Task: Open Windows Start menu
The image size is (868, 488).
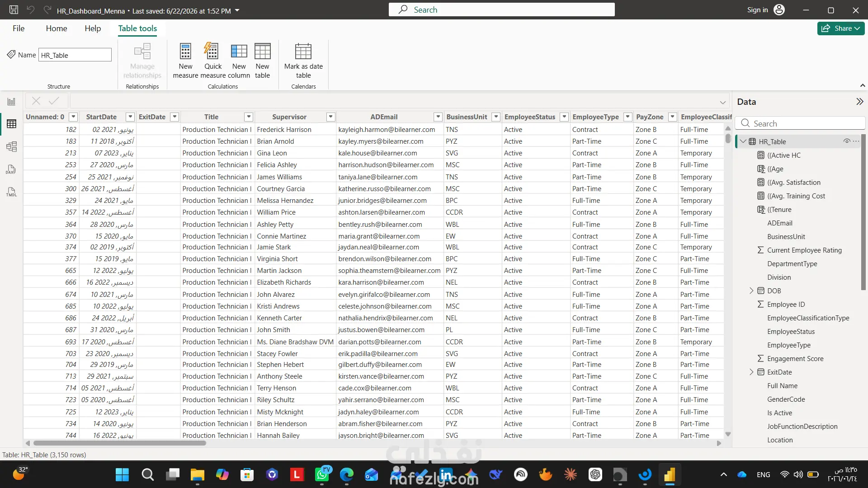Action: [122, 474]
